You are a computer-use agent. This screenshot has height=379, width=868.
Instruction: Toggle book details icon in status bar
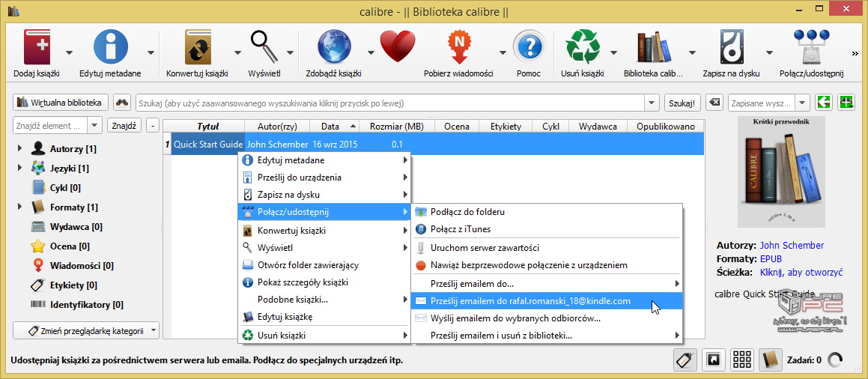point(770,360)
